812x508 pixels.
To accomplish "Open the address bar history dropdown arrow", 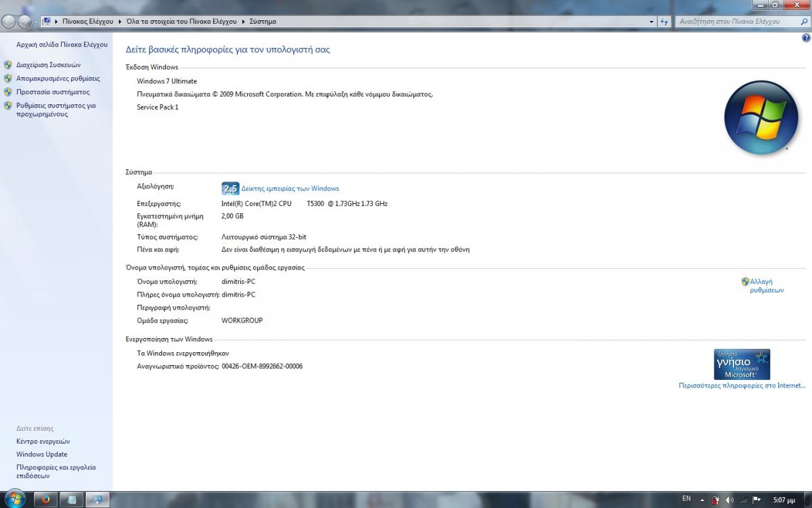I will click(652, 22).
